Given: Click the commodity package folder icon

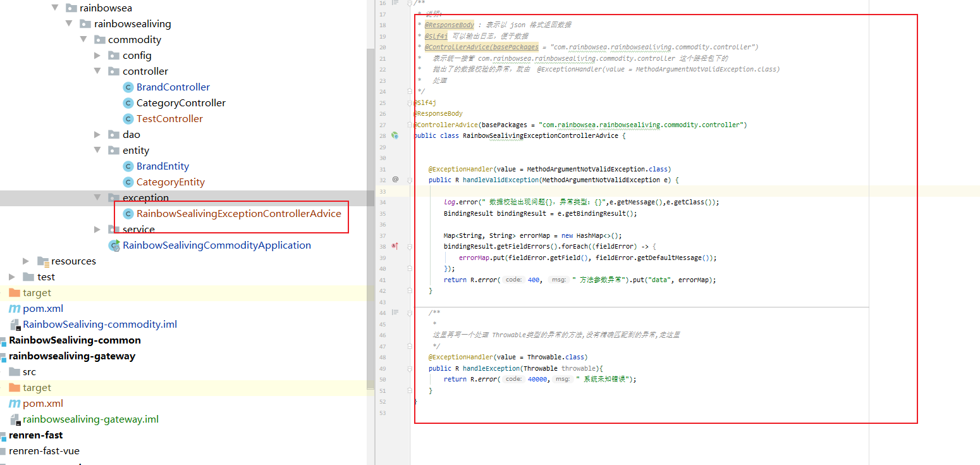Looking at the screenshot, I should click(x=99, y=40).
